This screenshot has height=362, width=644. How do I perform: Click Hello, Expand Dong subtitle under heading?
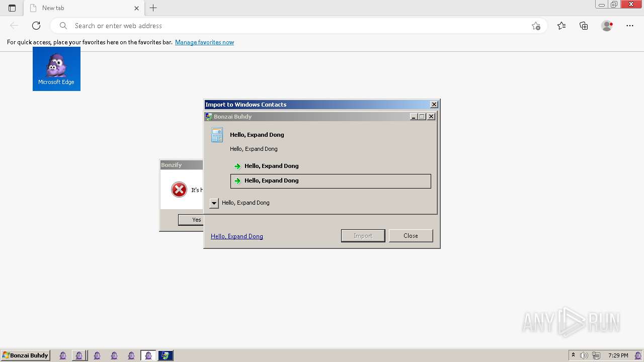point(254,149)
